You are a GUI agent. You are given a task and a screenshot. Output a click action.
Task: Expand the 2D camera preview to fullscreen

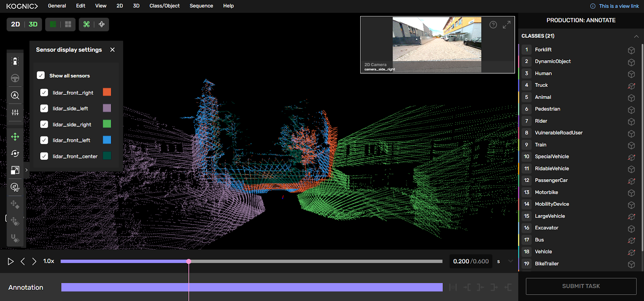click(506, 25)
